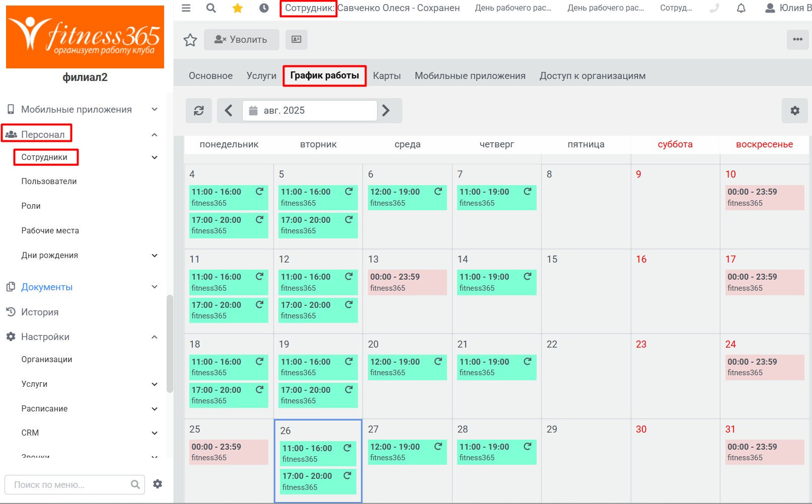Collapse the Настройки sidebar section

point(155,337)
